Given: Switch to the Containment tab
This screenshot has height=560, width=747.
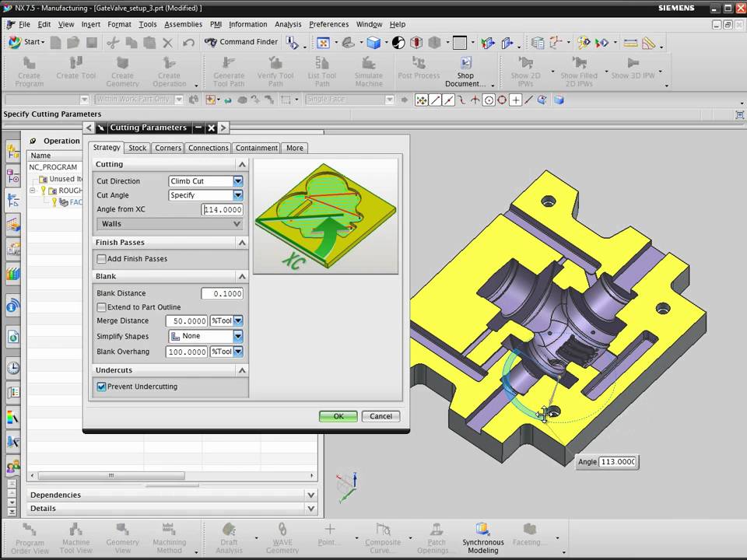Looking at the screenshot, I should point(256,148).
